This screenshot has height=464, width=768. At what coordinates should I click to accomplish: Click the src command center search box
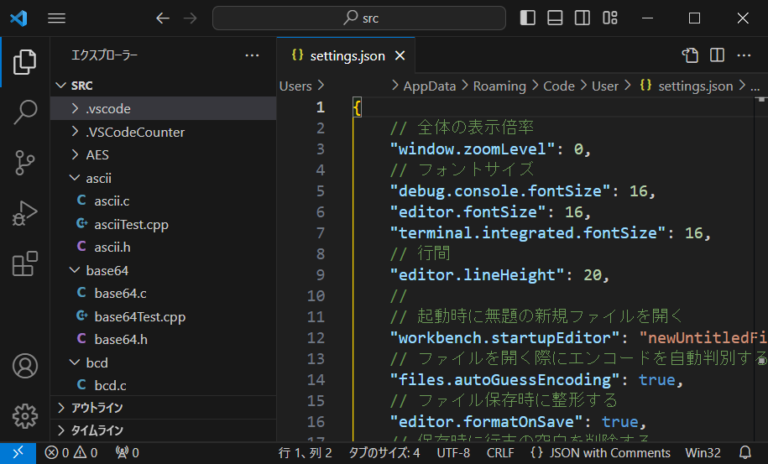(x=361, y=18)
